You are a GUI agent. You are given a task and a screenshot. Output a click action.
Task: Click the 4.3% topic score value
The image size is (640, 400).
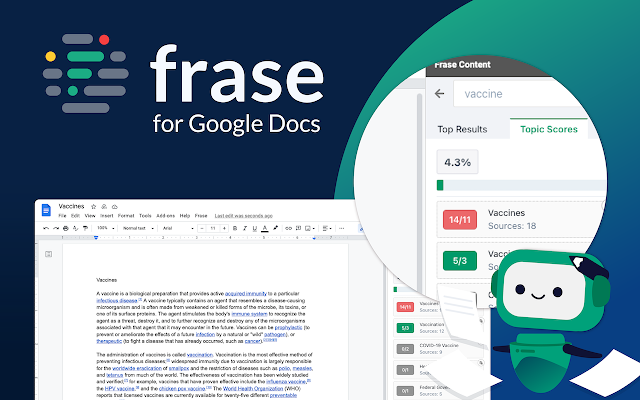point(457,162)
